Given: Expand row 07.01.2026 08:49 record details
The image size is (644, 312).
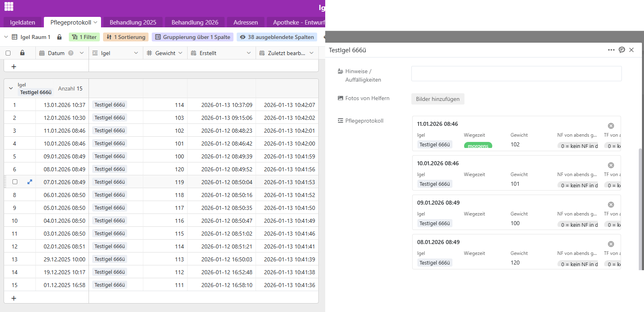Looking at the screenshot, I should 29,182.
